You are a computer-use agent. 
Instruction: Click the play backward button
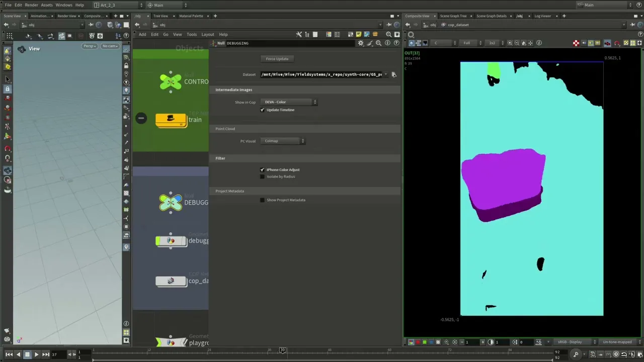coord(18,354)
